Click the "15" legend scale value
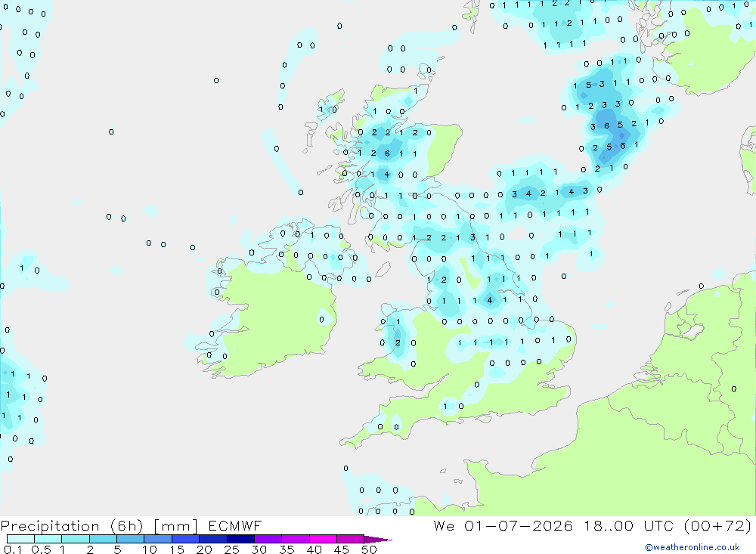 tap(177, 549)
